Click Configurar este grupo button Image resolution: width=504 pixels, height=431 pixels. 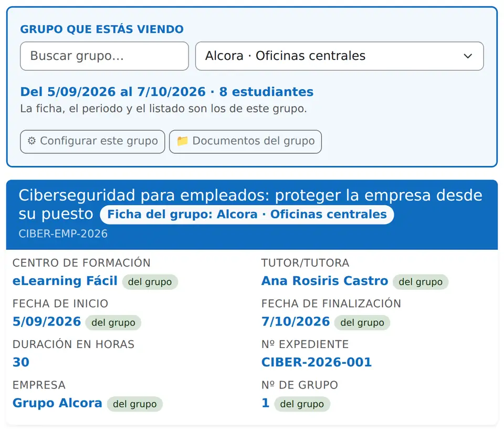coord(92,141)
